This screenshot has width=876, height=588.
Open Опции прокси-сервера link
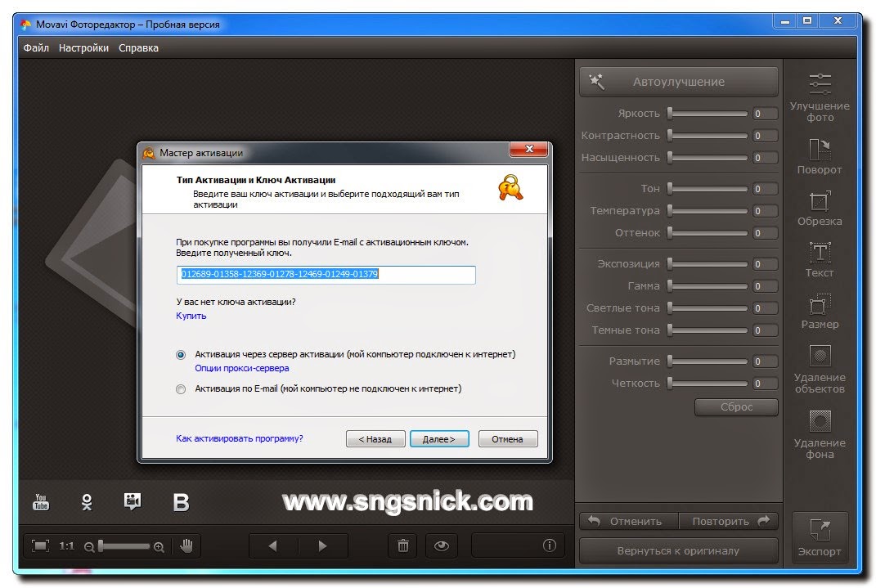coord(242,368)
